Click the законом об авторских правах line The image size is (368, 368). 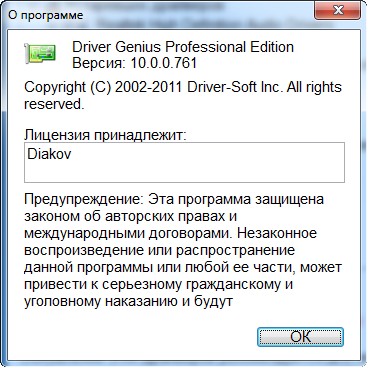pos(131,216)
